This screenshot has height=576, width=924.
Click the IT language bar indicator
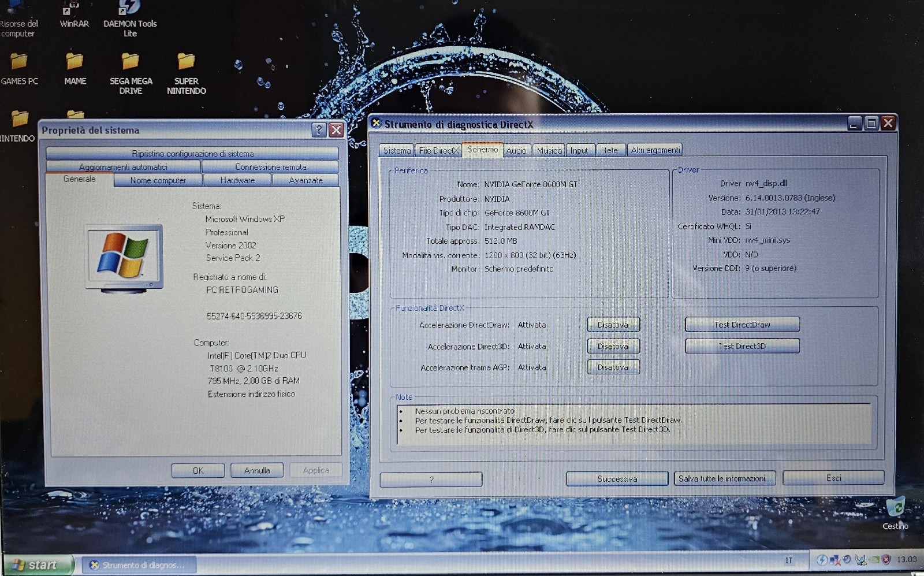coord(789,560)
